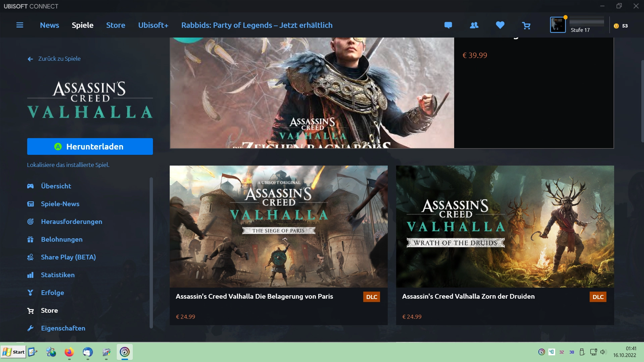Click € 24.99 price under Belagerung von Paris

click(x=185, y=317)
